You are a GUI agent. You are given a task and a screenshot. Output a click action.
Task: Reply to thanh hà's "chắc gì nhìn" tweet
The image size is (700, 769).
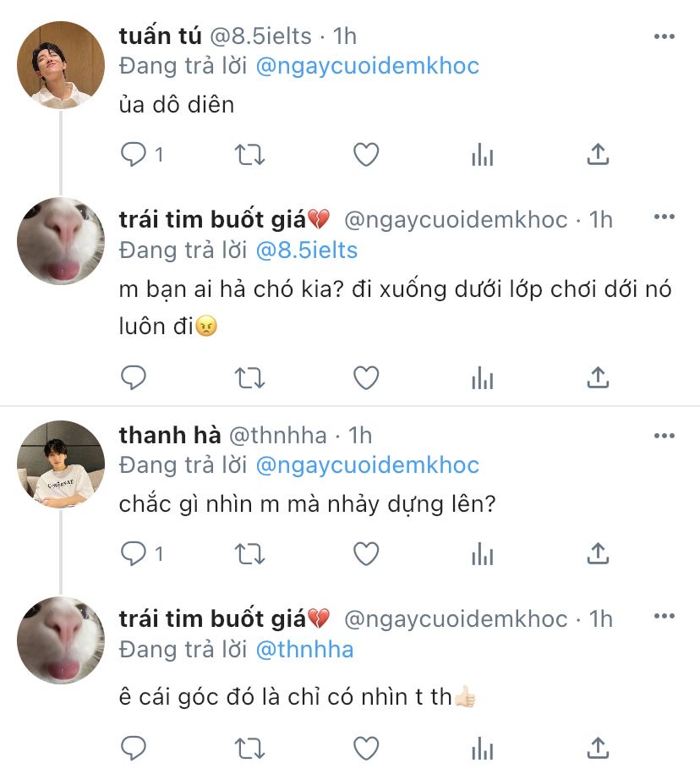click(x=134, y=554)
